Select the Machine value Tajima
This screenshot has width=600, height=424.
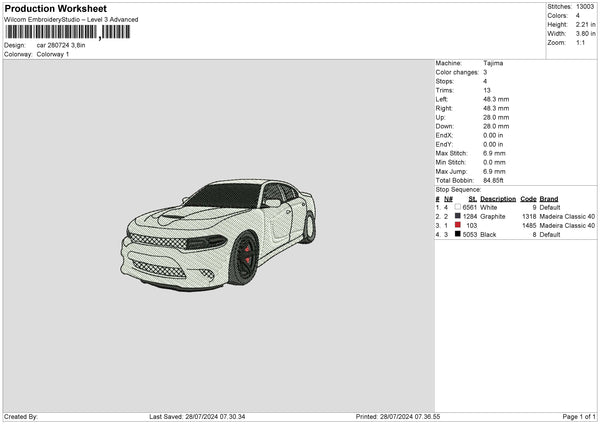point(493,63)
